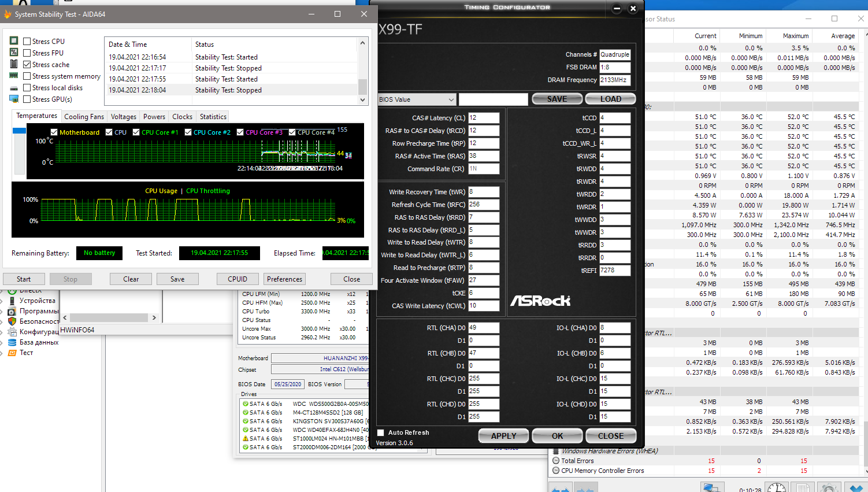Enable the Stress GPU(s) checkbox
868x492 pixels.
(x=27, y=99)
